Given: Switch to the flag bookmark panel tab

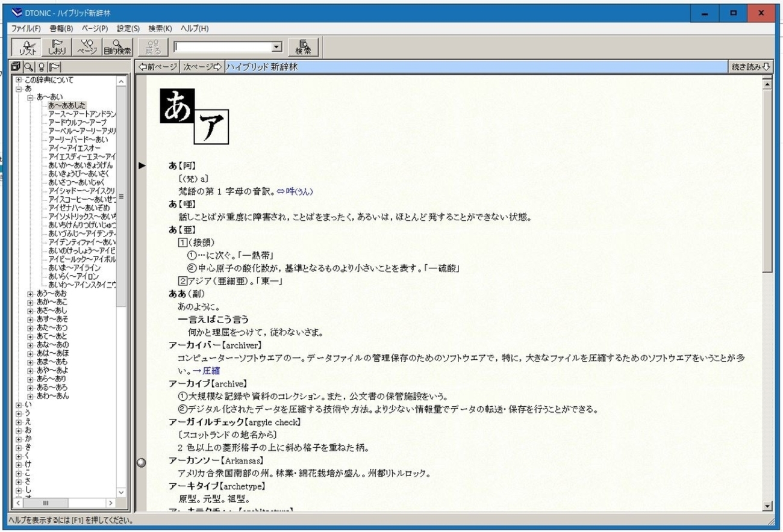Looking at the screenshot, I should pyautogui.click(x=54, y=67).
